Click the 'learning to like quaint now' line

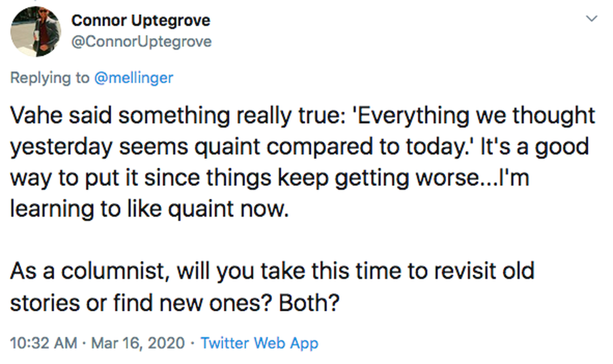click(x=149, y=209)
